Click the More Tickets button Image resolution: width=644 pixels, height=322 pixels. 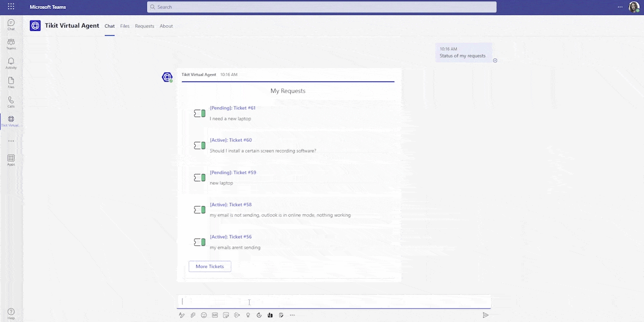(x=210, y=266)
